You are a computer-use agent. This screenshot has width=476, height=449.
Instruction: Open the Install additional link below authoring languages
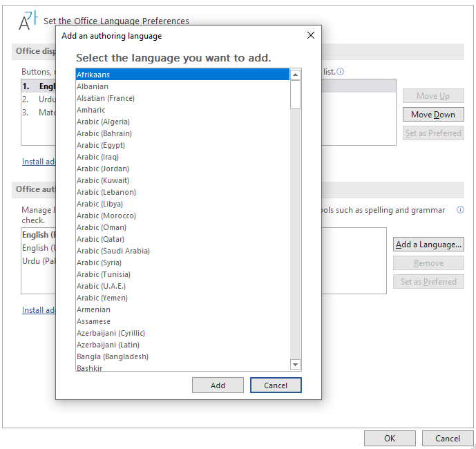pos(39,310)
